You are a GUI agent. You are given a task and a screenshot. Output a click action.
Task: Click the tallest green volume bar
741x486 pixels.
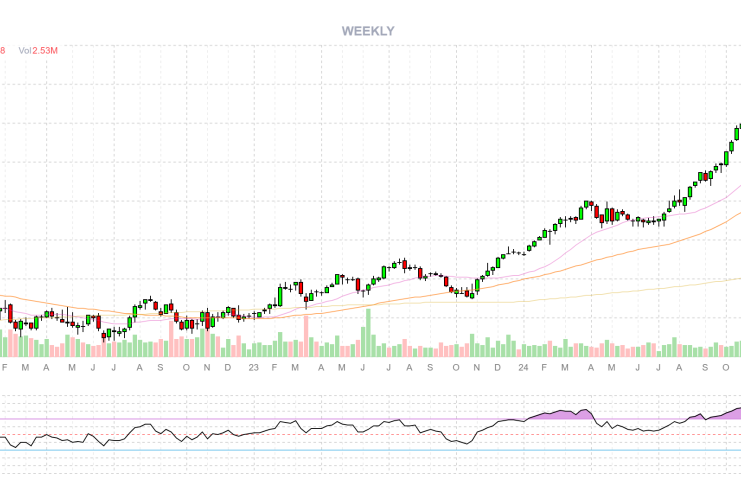[369, 333]
